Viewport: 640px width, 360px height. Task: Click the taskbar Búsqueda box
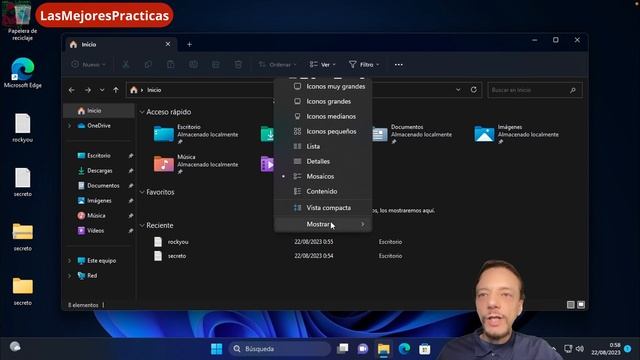[280, 349]
